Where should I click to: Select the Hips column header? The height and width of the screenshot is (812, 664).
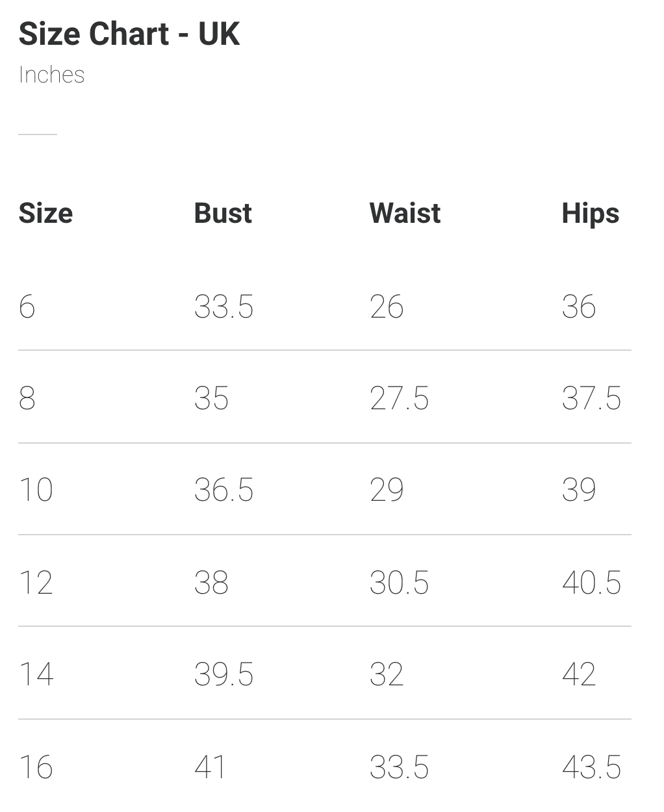click(x=590, y=213)
